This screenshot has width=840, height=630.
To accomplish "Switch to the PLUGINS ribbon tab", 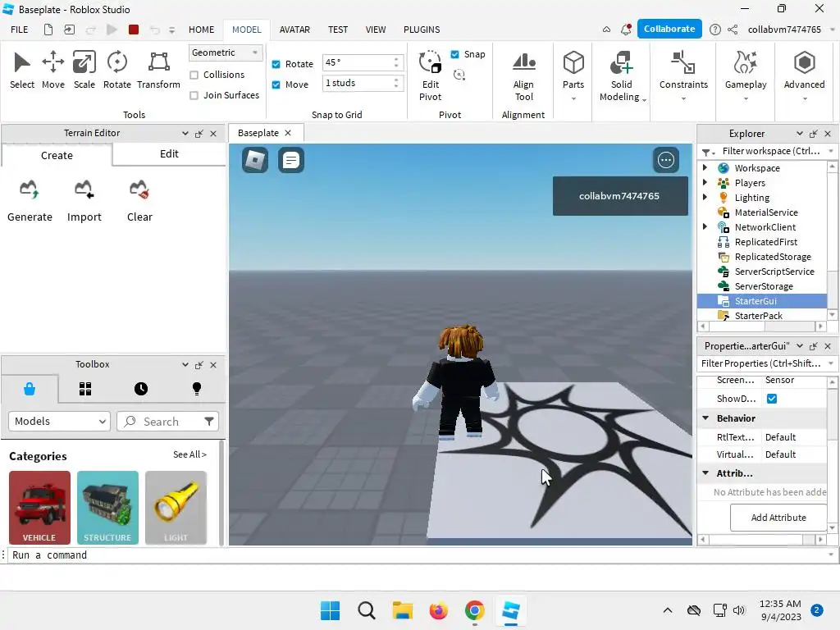I will tap(422, 30).
